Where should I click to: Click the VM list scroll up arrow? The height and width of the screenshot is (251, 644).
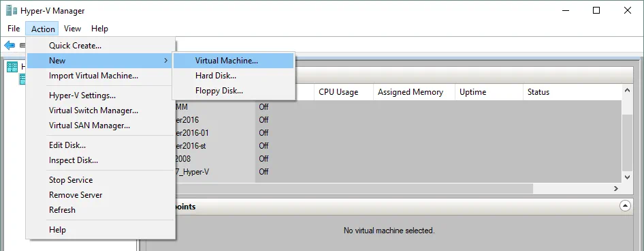click(x=627, y=90)
